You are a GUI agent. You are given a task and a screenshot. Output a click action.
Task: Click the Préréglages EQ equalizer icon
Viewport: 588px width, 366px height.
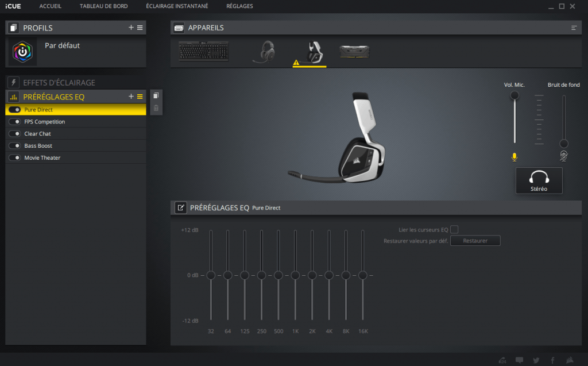(x=14, y=97)
